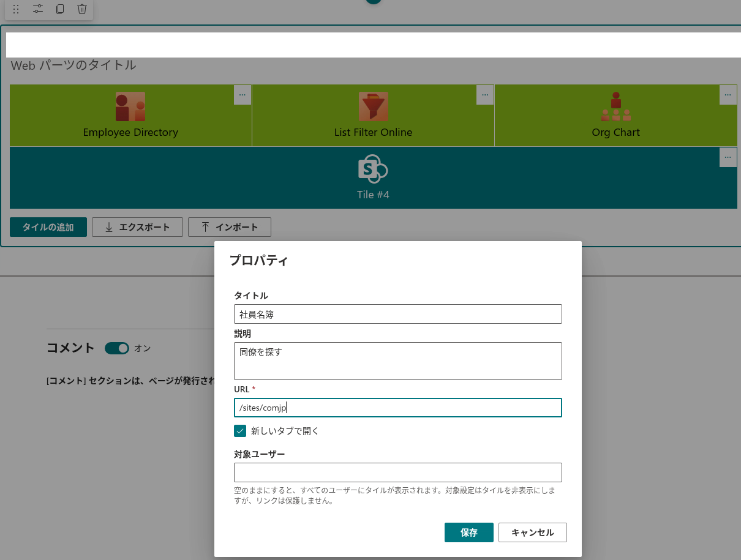Click into the 説明 text area
This screenshot has height=560, width=741.
pyautogui.click(x=398, y=361)
